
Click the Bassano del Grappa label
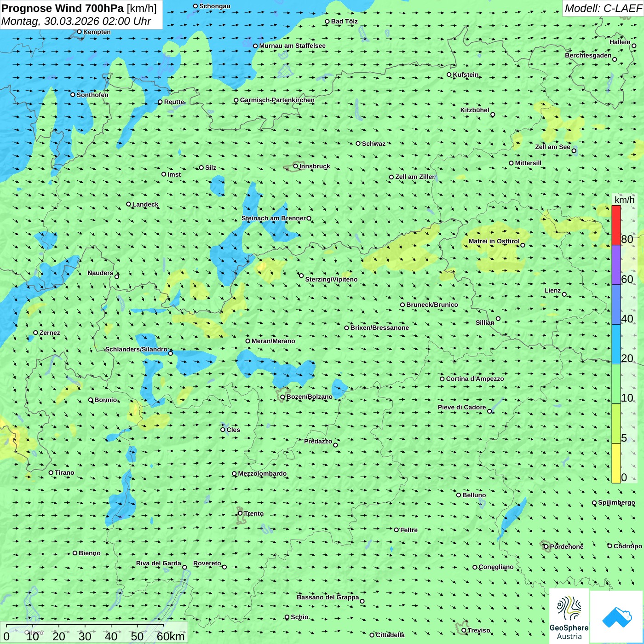click(x=328, y=597)
